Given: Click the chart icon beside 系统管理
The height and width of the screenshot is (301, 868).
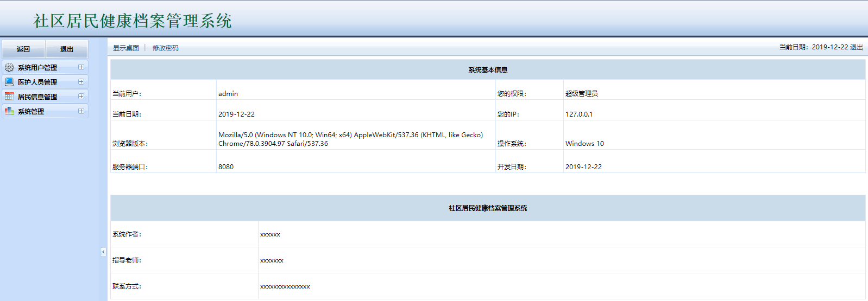Looking at the screenshot, I should 9,111.
